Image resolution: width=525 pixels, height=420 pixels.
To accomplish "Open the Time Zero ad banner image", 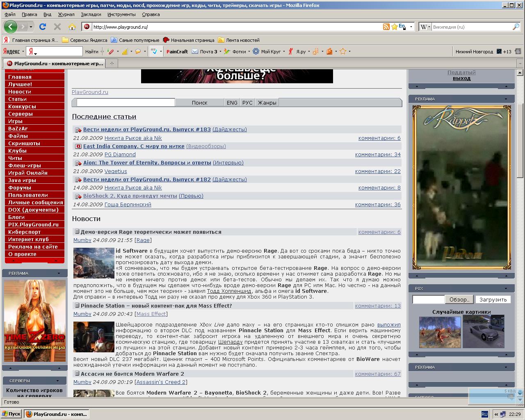I will pyautogui.click(x=34, y=320).
